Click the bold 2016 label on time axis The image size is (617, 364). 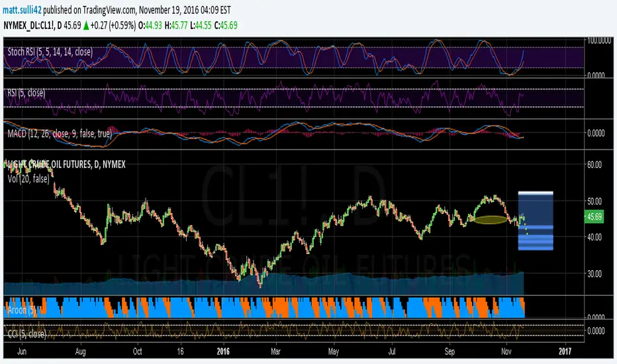pyautogui.click(x=223, y=351)
